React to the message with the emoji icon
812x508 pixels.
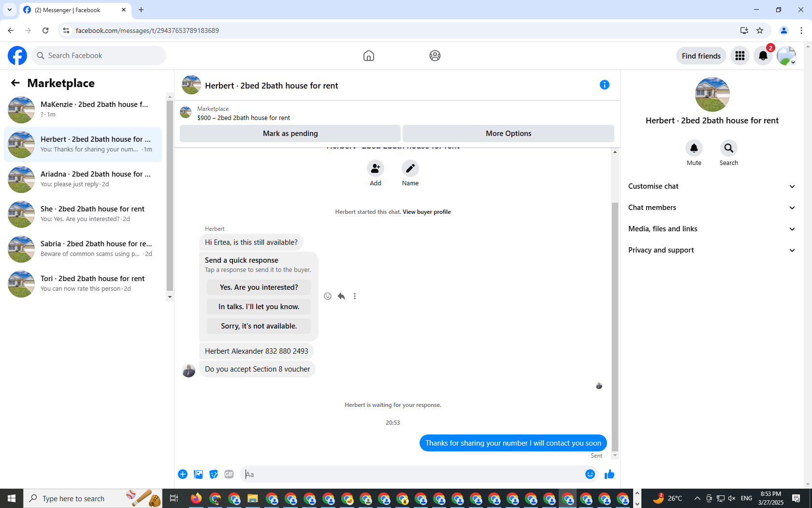coord(328,296)
